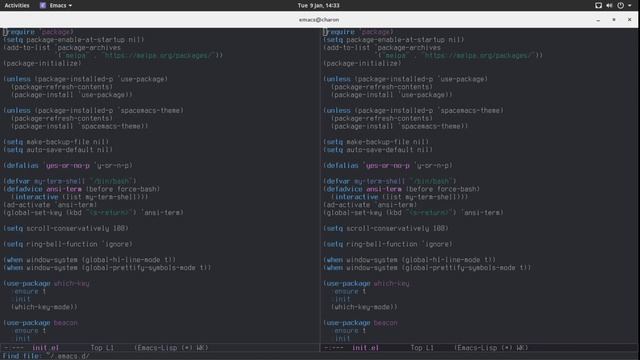640x360 pixels.
Task: Click init.el buffer name in right mode line
Action: tap(365, 348)
